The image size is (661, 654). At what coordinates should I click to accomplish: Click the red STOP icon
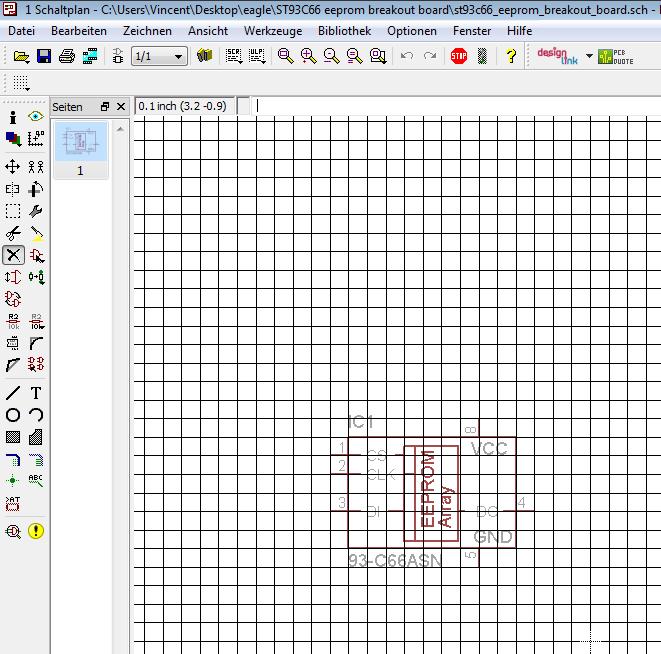(459, 56)
